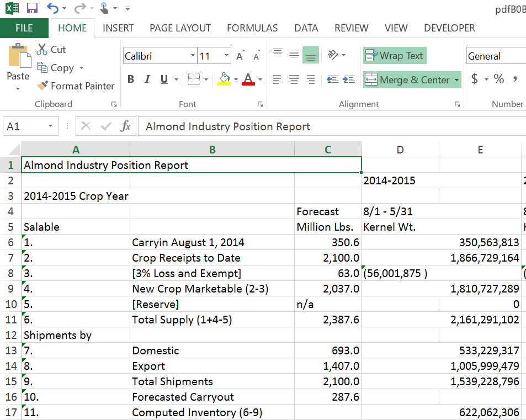Toggle italic formatting
Screen dimensions: 526x420
[146, 79]
